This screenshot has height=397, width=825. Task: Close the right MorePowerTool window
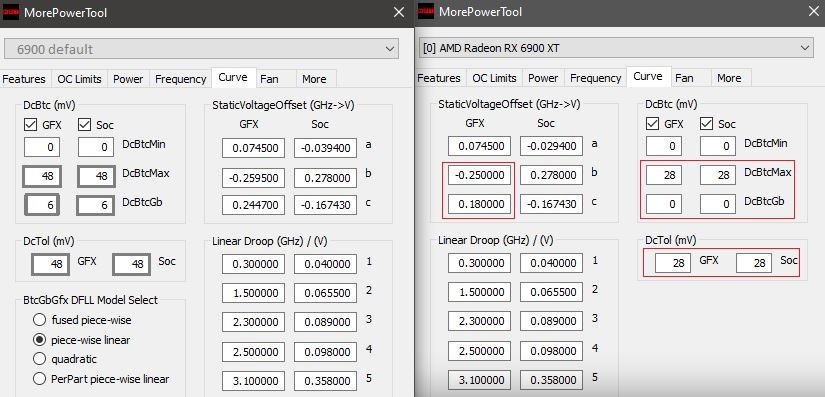coord(814,11)
